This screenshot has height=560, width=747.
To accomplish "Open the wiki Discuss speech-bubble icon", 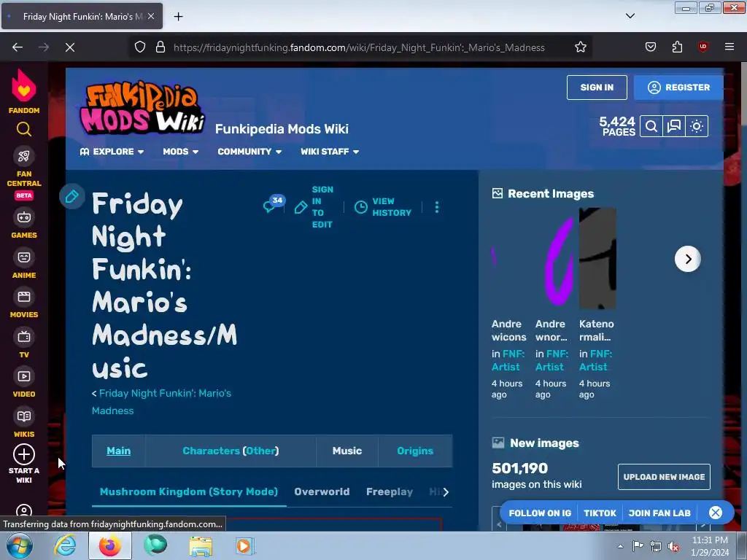I will pyautogui.click(x=673, y=126).
